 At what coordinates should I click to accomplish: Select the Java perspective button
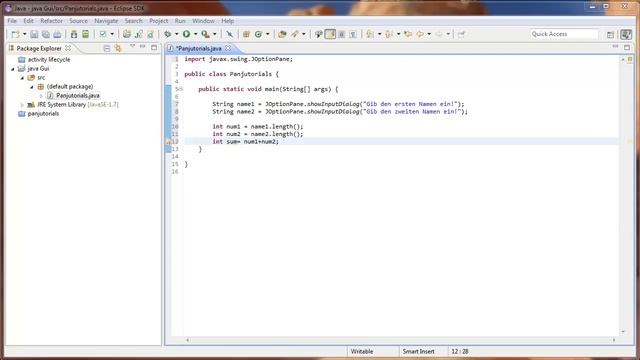click(626, 34)
